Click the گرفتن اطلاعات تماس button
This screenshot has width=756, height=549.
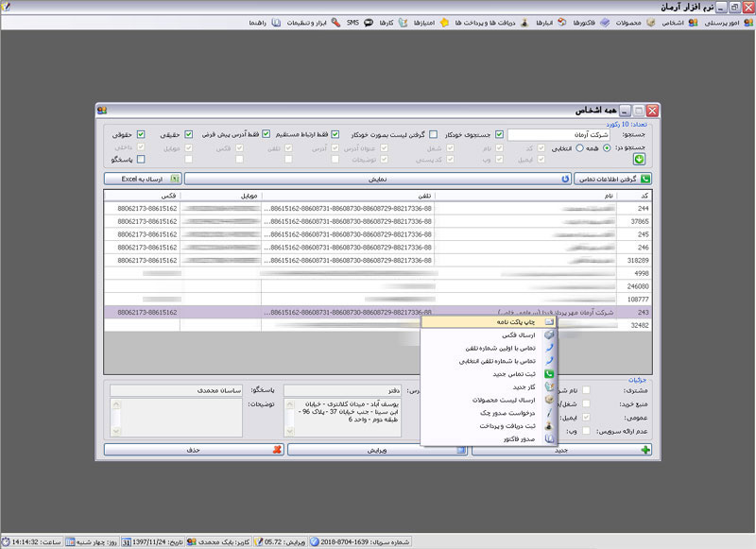pyautogui.click(x=612, y=179)
